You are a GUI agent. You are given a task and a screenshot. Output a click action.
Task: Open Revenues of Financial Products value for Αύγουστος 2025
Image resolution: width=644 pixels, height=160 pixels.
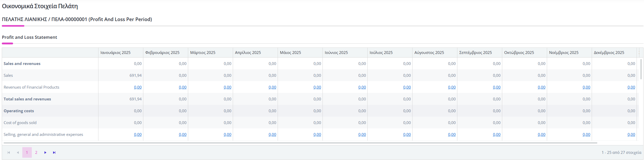click(452, 87)
